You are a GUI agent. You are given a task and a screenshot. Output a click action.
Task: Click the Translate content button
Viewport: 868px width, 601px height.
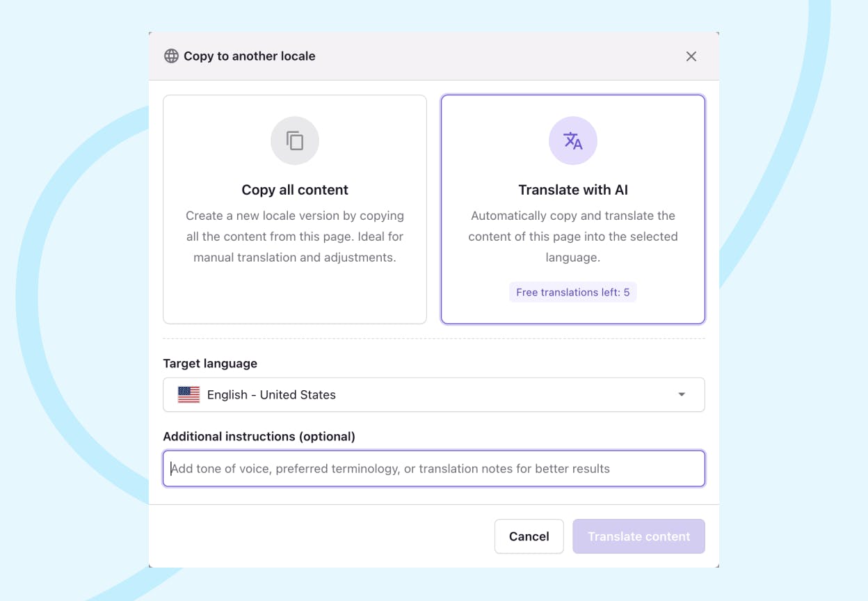(x=638, y=536)
